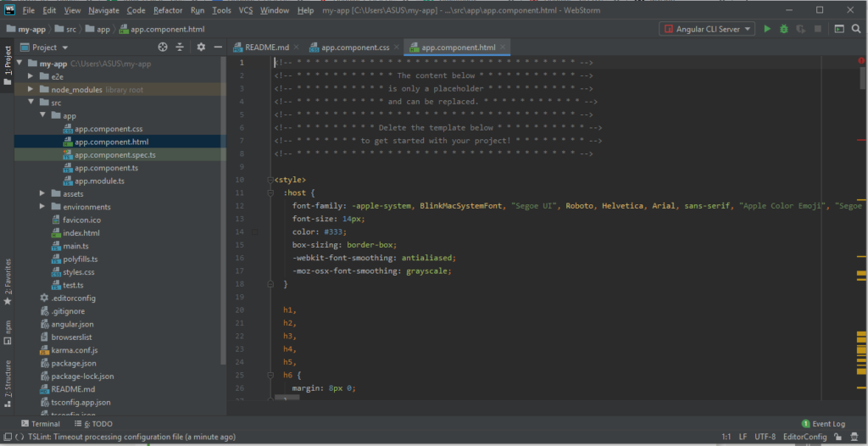Open Search Everywhere magnifier icon
The height and width of the screenshot is (446, 868).
pyautogui.click(x=856, y=29)
